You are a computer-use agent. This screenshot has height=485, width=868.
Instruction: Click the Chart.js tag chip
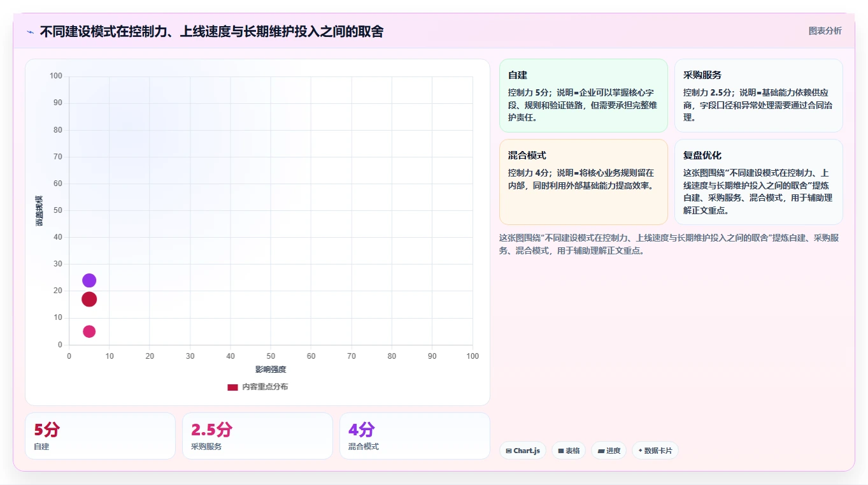pyautogui.click(x=523, y=451)
